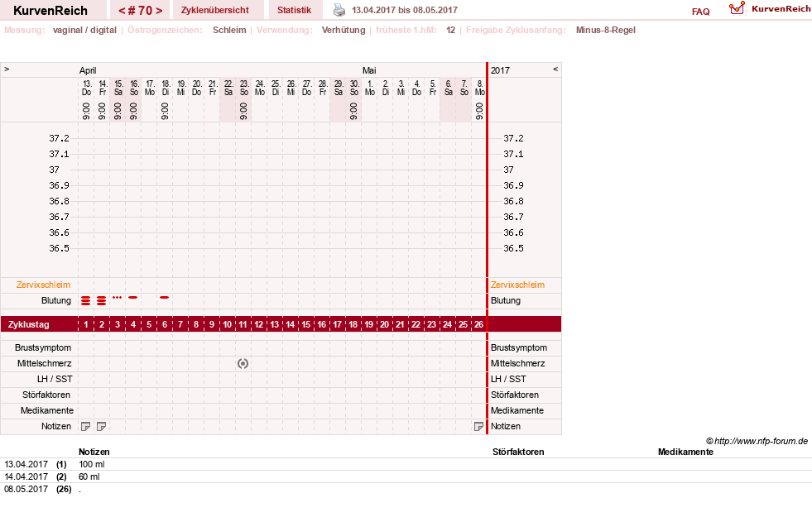
Task: Open the cycle #70 selector
Action: (x=141, y=11)
